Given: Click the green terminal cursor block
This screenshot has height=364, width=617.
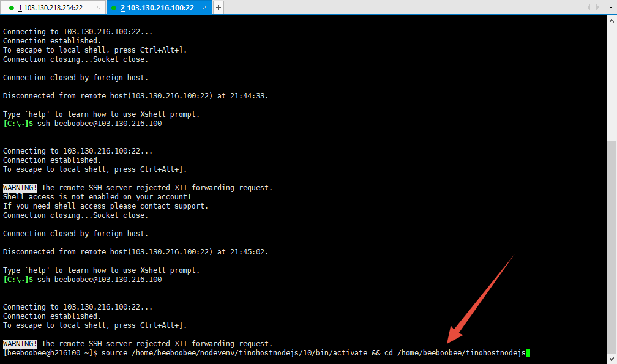Looking at the screenshot, I should coord(528,353).
